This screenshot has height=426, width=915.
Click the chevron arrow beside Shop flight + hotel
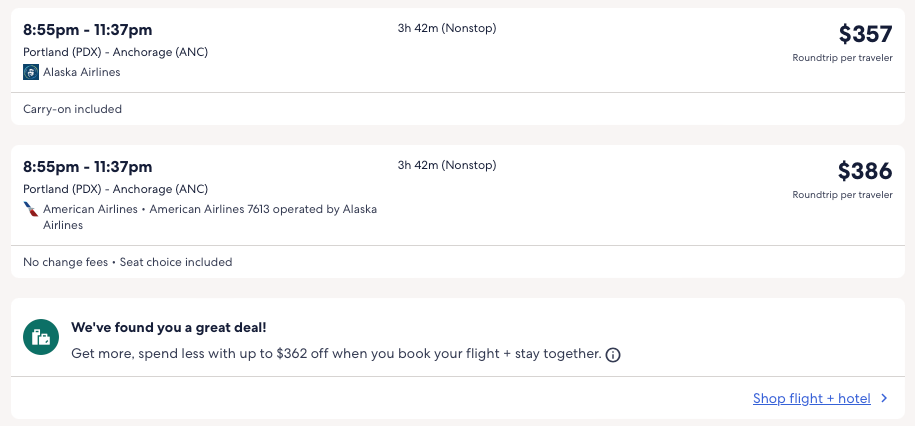point(884,399)
